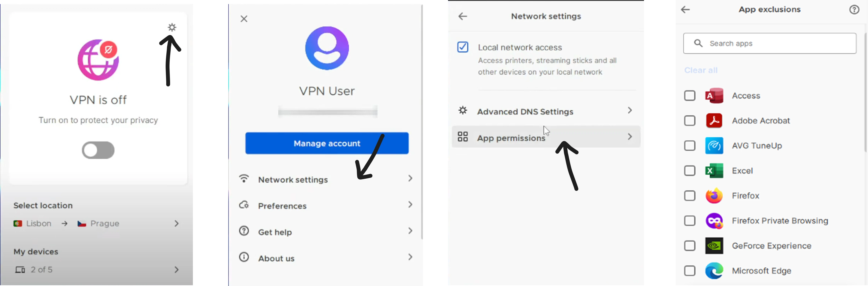Click the GeForce Experience icon
The height and width of the screenshot is (286, 868).
pos(714,246)
